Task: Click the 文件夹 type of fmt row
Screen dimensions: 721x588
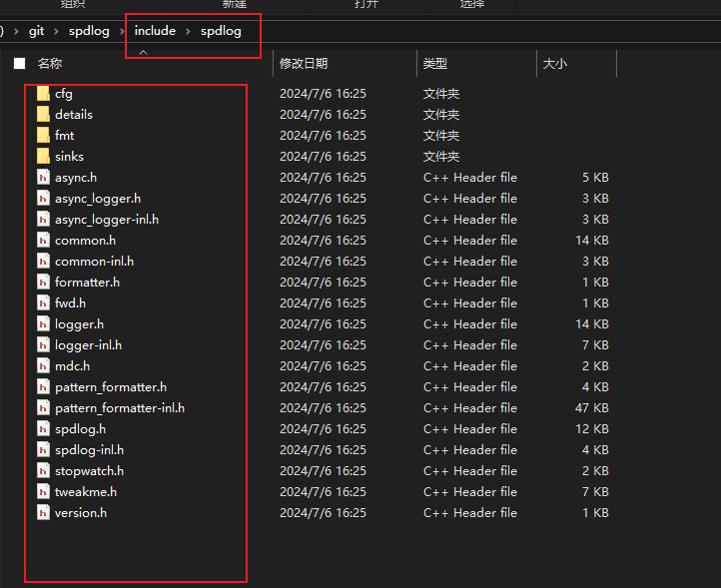Action: click(441, 135)
